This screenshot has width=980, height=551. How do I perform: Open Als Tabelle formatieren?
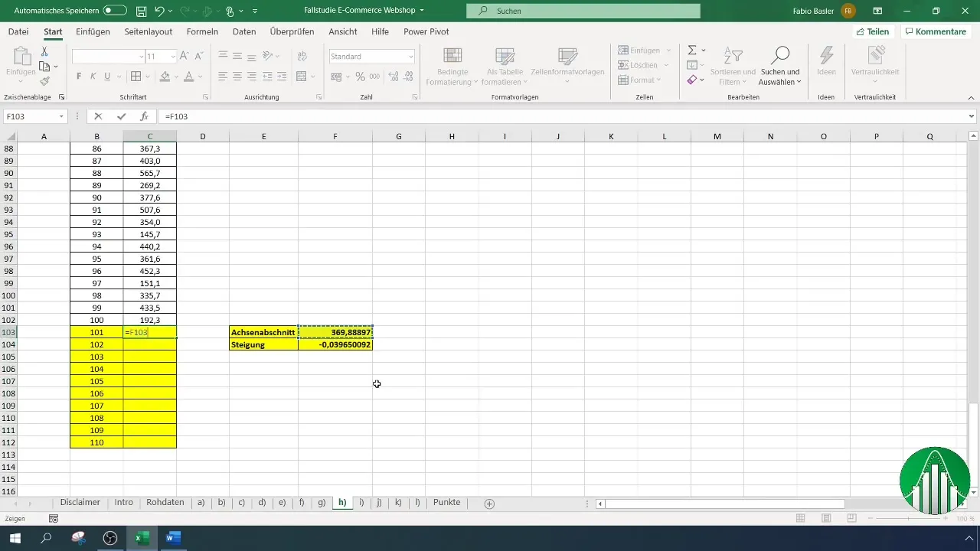click(504, 65)
